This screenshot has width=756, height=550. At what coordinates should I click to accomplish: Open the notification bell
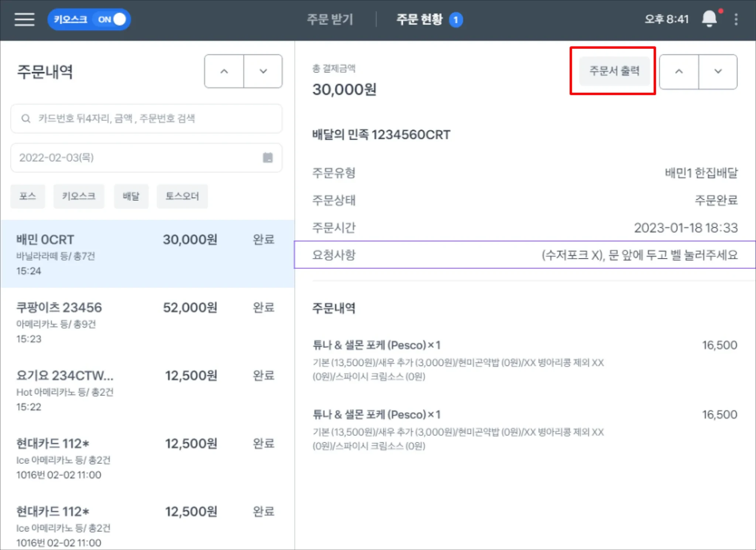click(x=709, y=19)
